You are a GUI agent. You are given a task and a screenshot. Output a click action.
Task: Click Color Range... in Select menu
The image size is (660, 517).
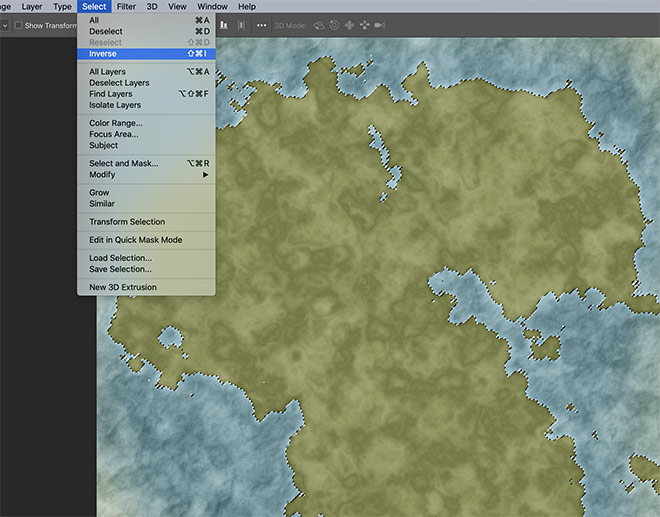tap(115, 123)
